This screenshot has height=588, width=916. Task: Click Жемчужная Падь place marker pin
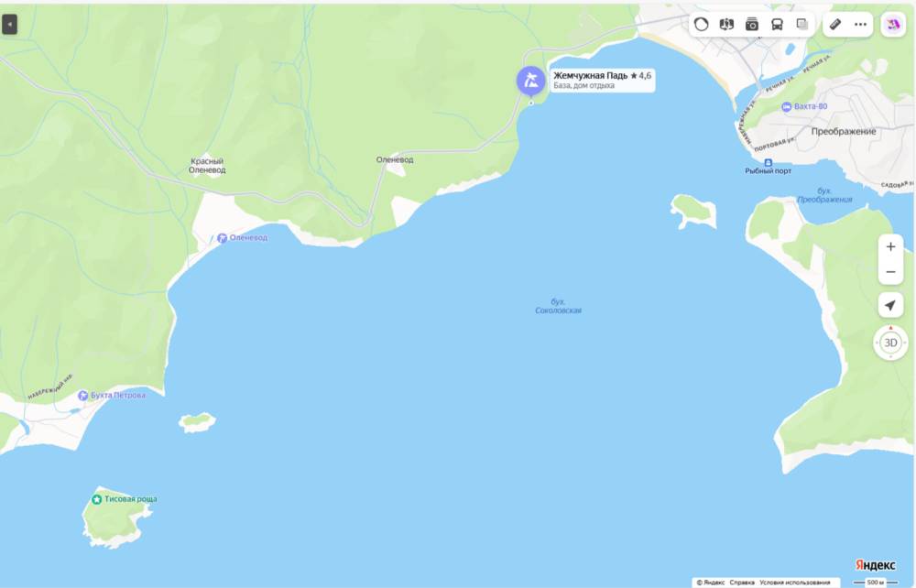[x=530, y=82]
